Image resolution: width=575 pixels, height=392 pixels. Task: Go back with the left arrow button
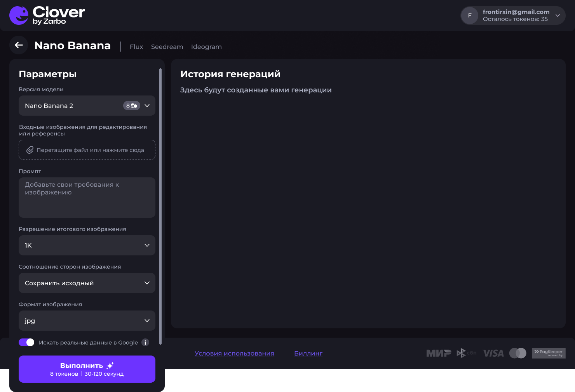(19, 45)
